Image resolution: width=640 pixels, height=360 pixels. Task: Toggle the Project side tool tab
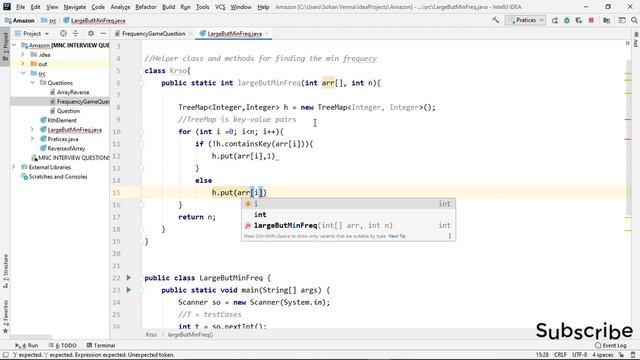click(5, 46)
